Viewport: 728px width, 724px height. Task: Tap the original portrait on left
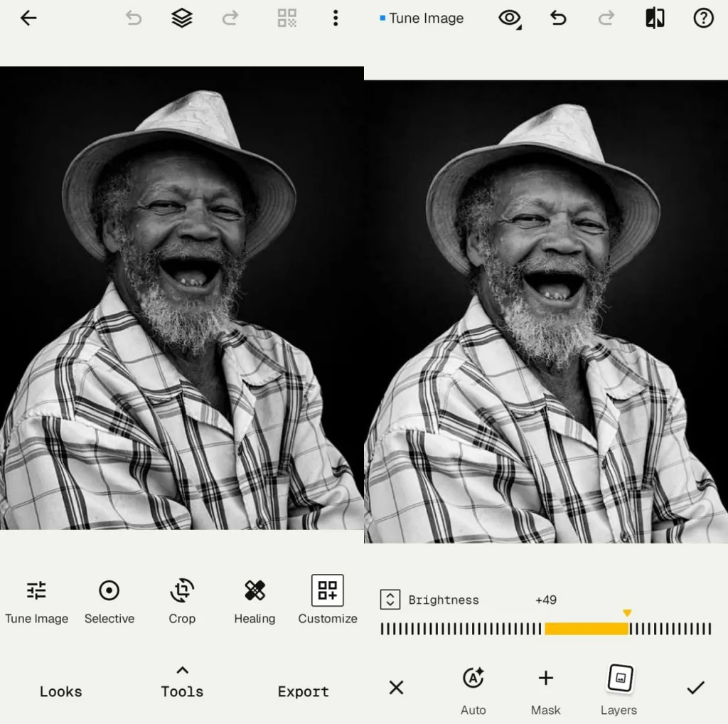(182, 298)
